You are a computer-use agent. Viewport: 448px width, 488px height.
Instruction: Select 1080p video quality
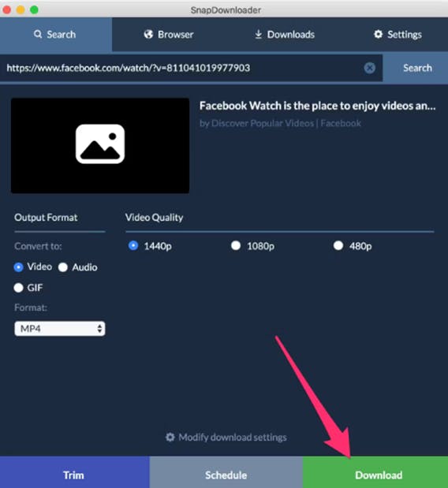tap(236, 245)
